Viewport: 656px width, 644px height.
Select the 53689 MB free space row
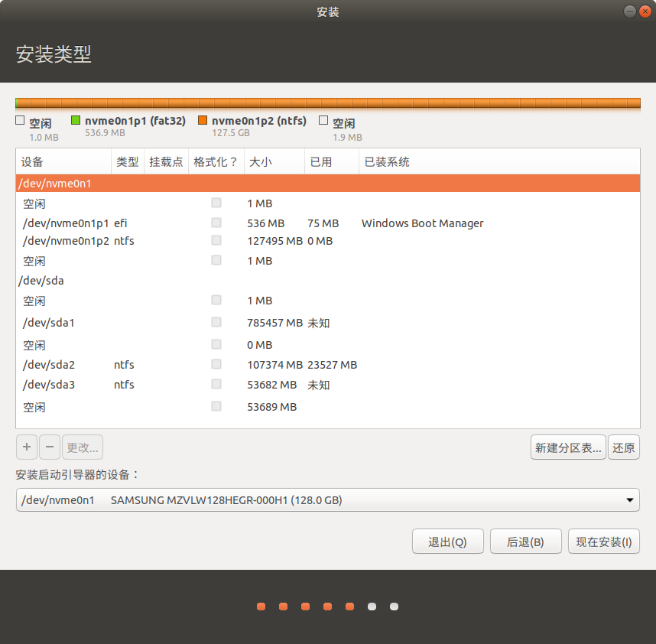327,407
